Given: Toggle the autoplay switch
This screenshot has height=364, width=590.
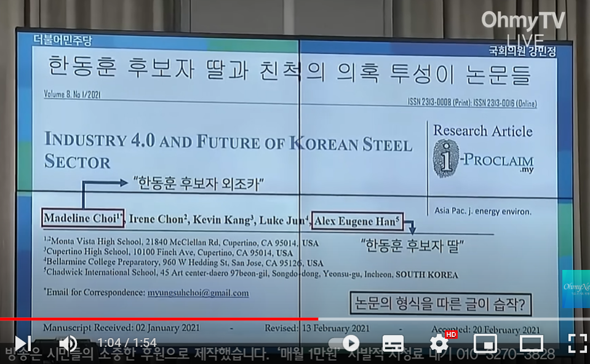Looking at the screenshot, I should tap(343, 343).
